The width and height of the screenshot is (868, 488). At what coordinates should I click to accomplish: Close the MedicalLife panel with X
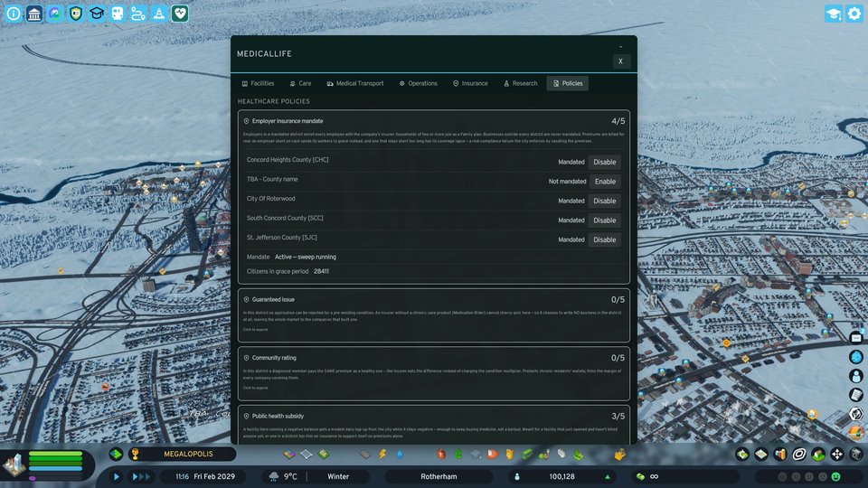(620, 61)
